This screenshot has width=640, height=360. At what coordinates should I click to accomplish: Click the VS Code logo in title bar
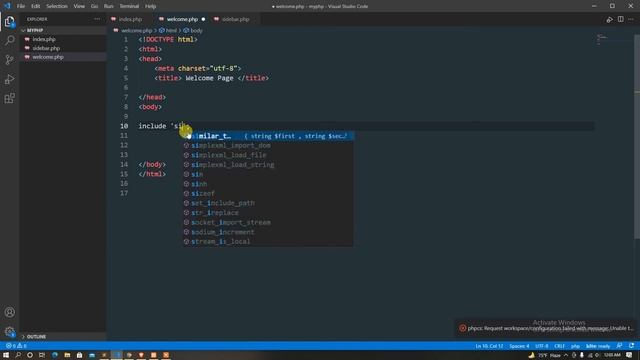7,6
